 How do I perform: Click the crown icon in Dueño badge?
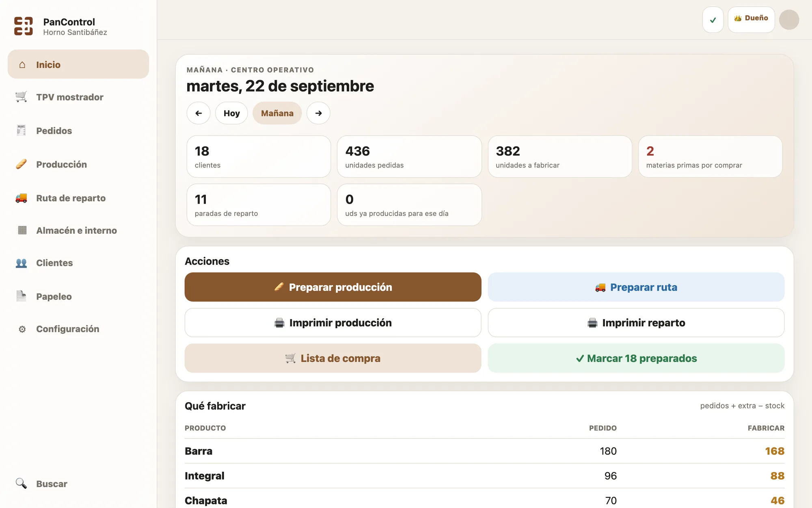[x=738, y=18]
